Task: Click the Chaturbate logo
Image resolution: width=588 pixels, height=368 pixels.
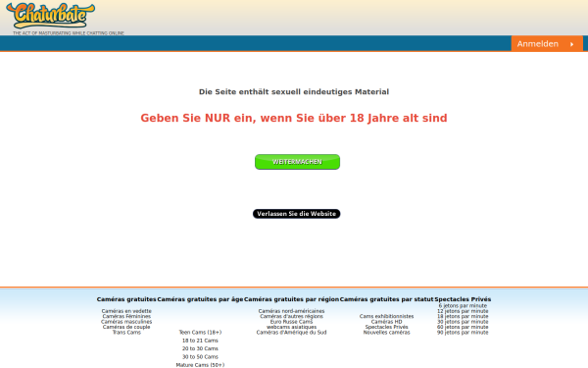Action: [51, 16]
